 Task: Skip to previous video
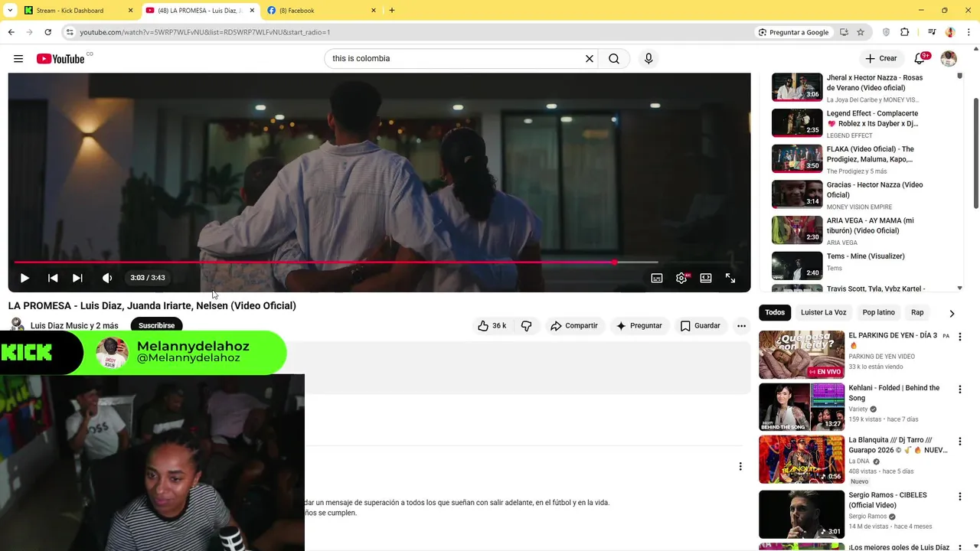tap(53, 278)
